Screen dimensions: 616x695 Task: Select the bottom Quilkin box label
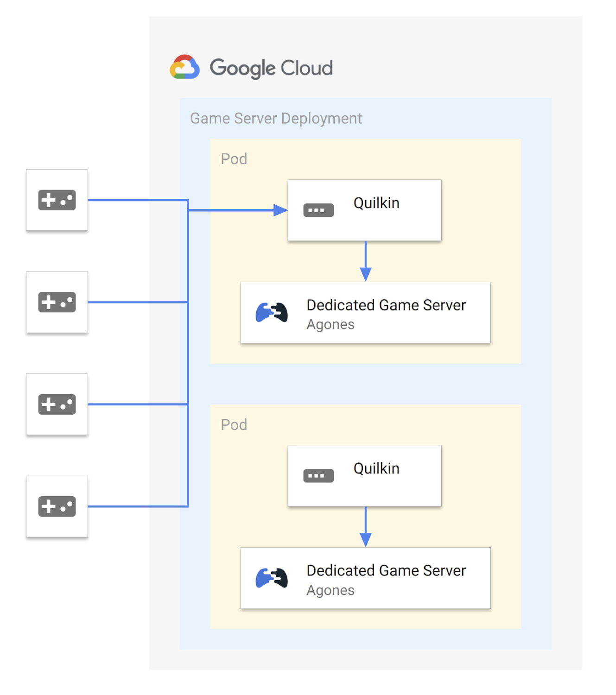376,468
